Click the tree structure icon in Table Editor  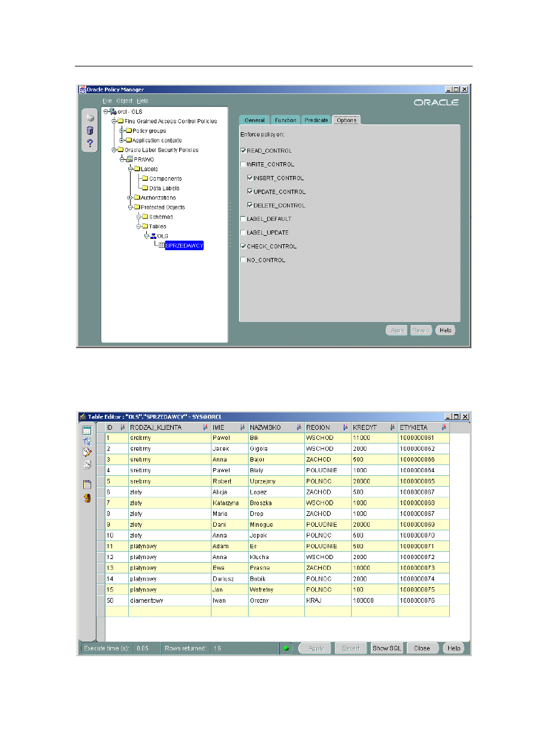tap(87, 441)
